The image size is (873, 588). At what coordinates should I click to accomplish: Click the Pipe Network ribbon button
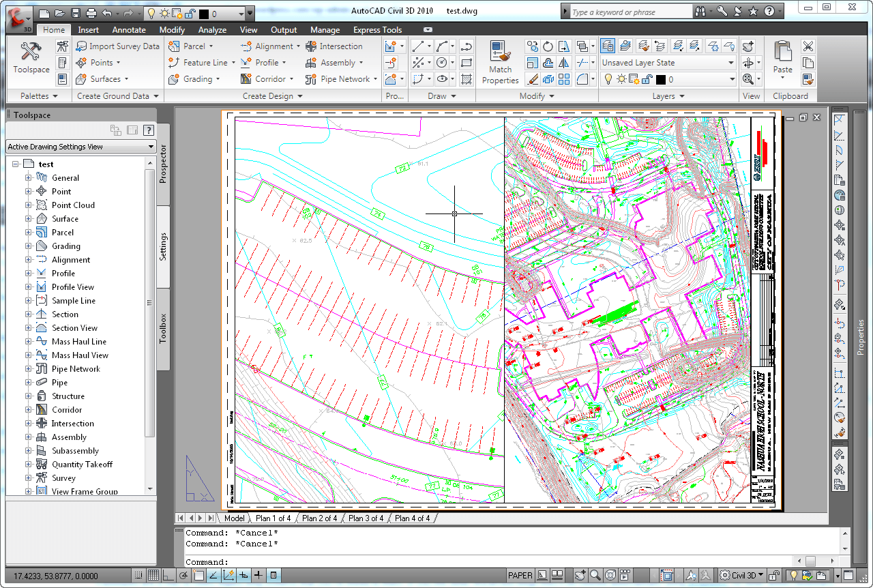coord(341,79)
